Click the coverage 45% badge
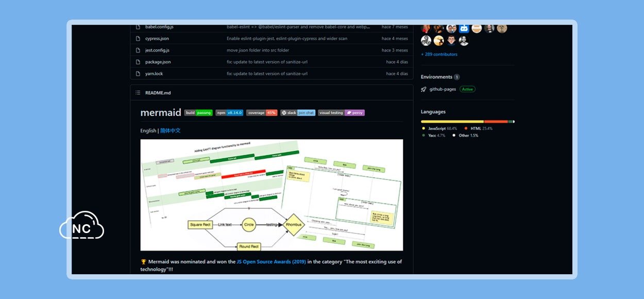 pos(262,112)
